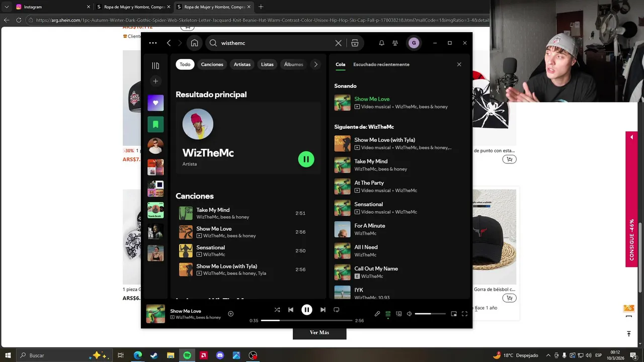Open Travis Scott playlist in sidebar
Screen dimensions: 644x362
tap(155, 210)
